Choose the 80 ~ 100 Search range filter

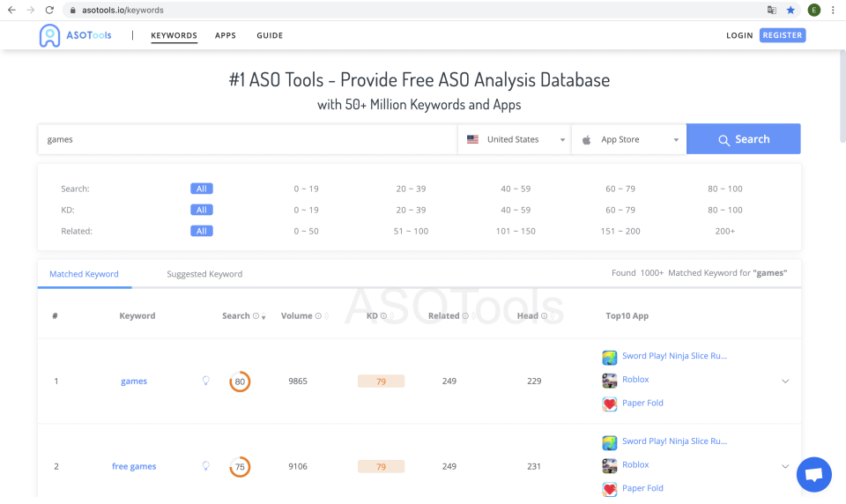pos(724,189)
